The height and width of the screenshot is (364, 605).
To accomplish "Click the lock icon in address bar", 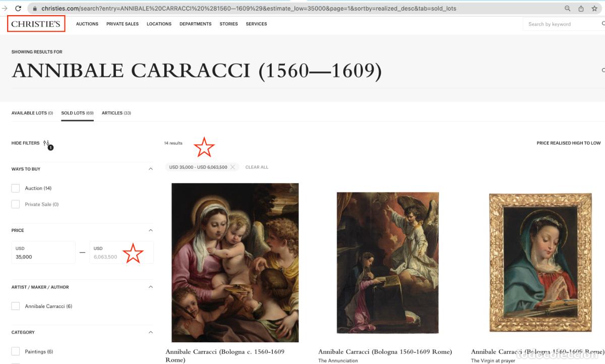I will 35,9.
